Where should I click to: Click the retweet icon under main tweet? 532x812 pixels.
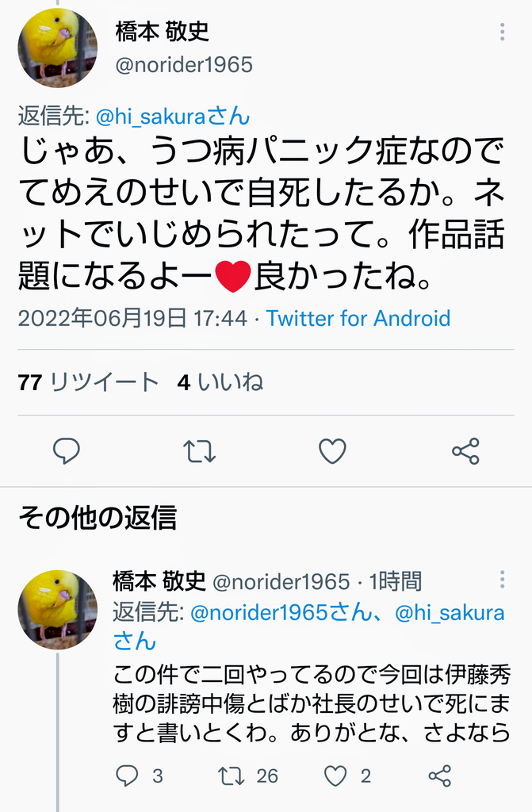[x=200, y=451]
